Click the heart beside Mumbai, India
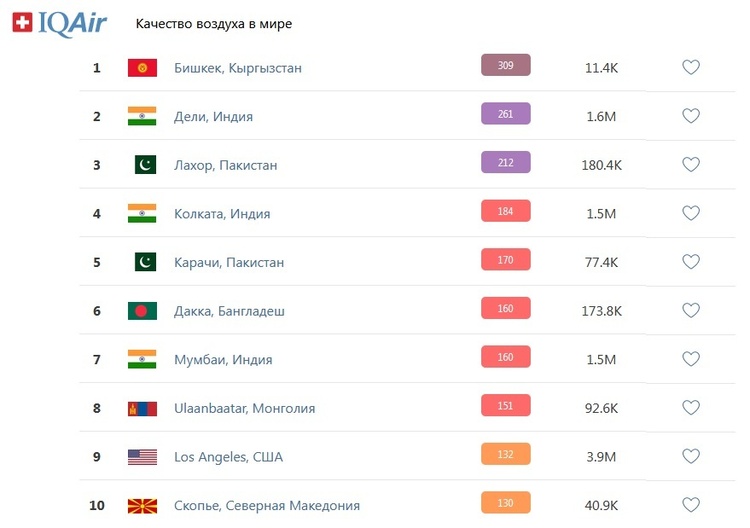 (x=691, y=359)
